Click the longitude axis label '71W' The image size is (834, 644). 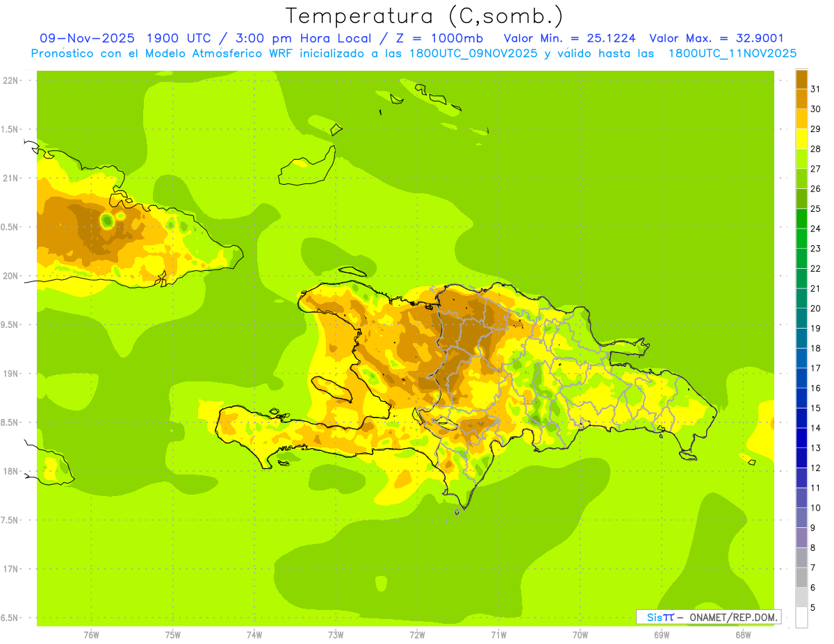[498, 635]
